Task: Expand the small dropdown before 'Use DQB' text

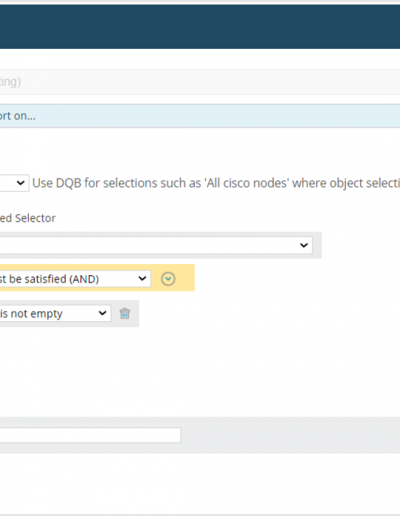Action: pos(15,183)
